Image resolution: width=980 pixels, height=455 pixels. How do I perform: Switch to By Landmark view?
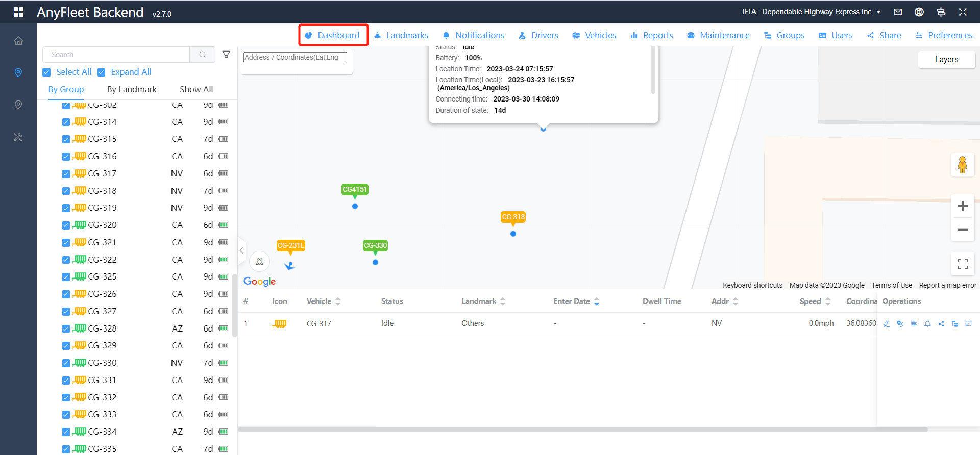(132, 89)
